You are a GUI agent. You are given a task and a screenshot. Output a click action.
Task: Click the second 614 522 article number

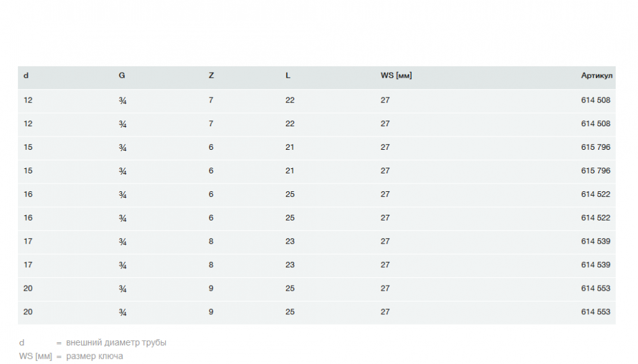click(595, 218)
